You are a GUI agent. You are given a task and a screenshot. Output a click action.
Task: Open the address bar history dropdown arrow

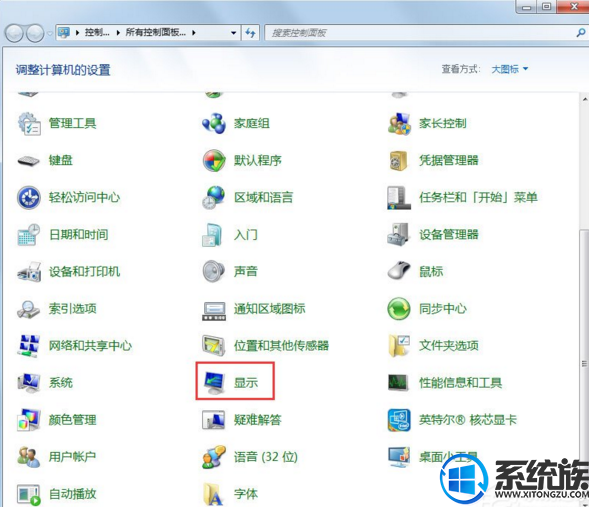point(234,33)
